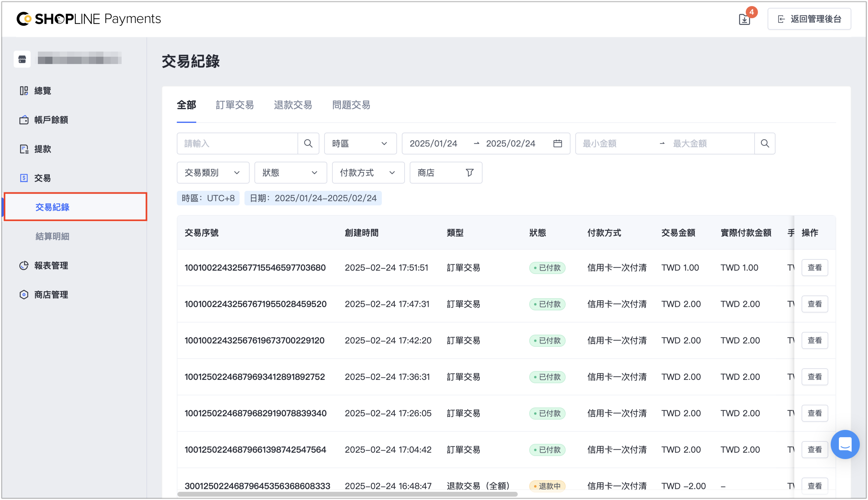
Task: Click transaction number 10012502246879661398742547564
Action: (x=255, y=449)
